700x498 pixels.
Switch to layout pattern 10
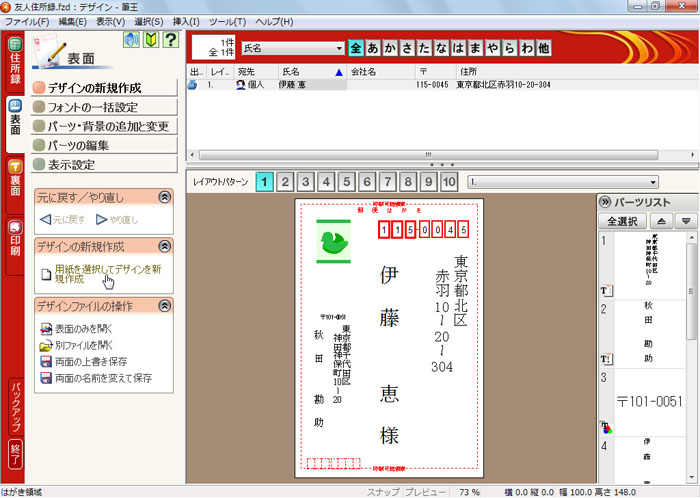449,182
